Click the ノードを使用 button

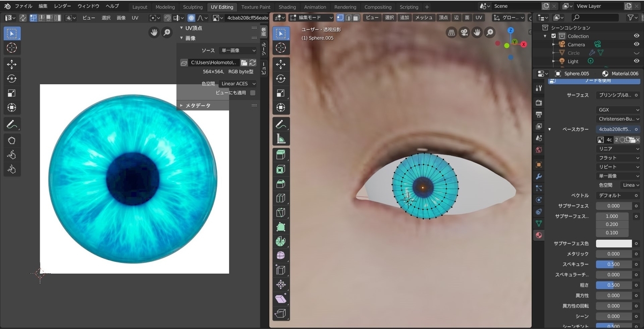click(x=594, y=81)
